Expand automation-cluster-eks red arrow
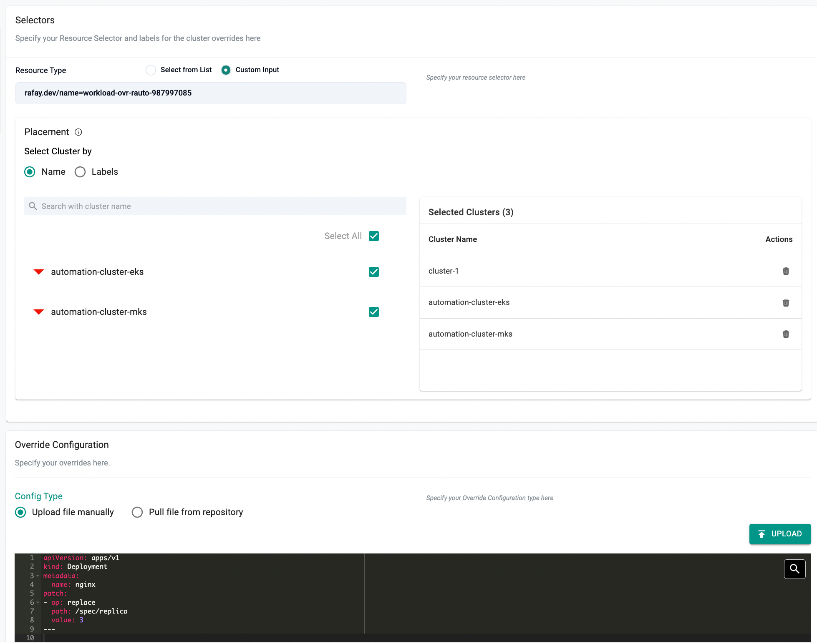The image size is (817, 644). coord(39,272)
